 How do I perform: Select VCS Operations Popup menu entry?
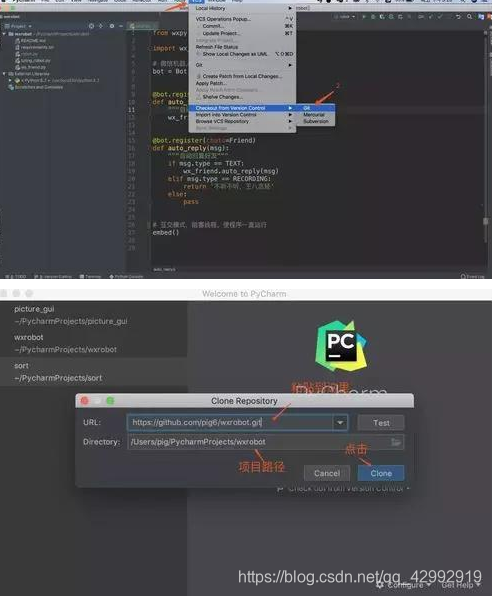click(242, 19)
